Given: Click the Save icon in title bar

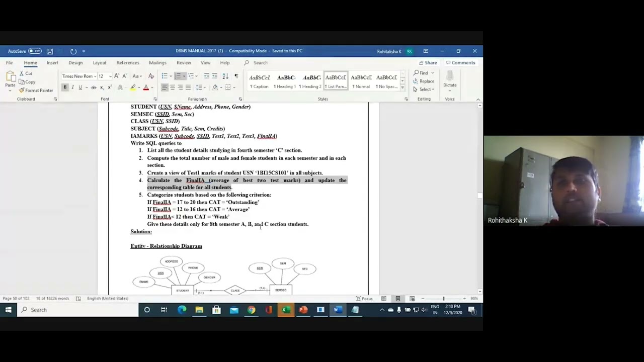Looking at the screenshot, I should click(x=50, y=51).
